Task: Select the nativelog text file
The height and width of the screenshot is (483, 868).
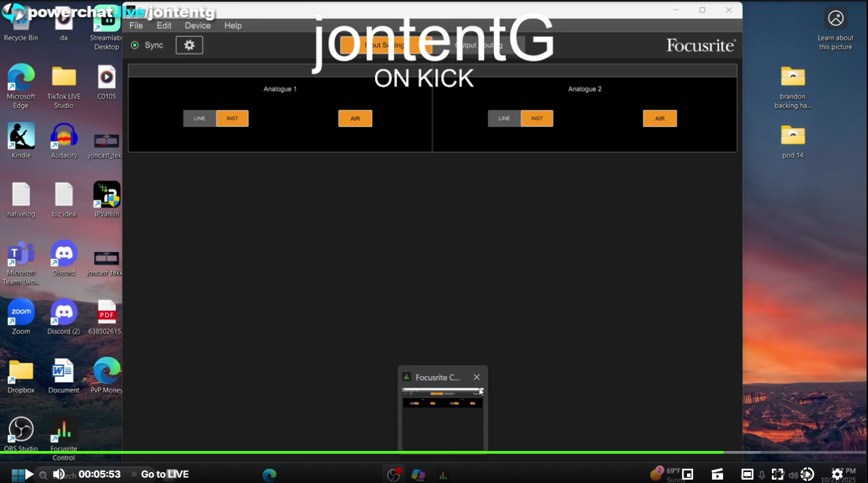Action: coord(21,200)
